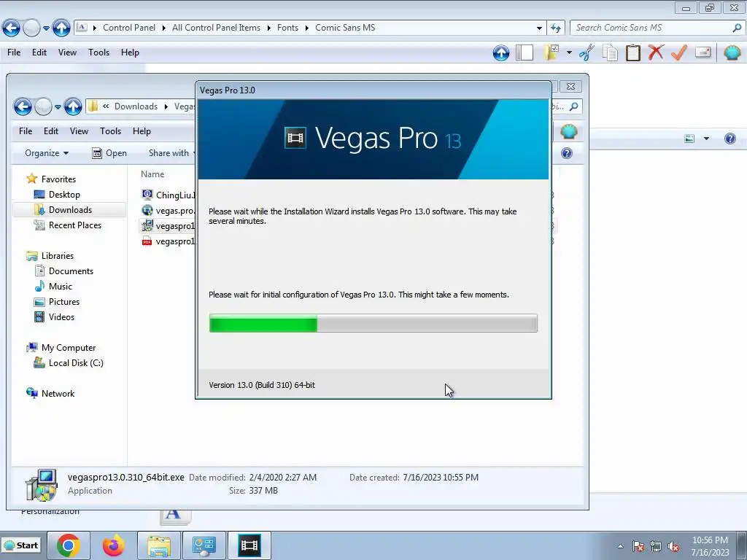Open folder options dropdown arrow in toolbar
The height and width of the screenshot is (560, 747).
[x=569, y=52]
